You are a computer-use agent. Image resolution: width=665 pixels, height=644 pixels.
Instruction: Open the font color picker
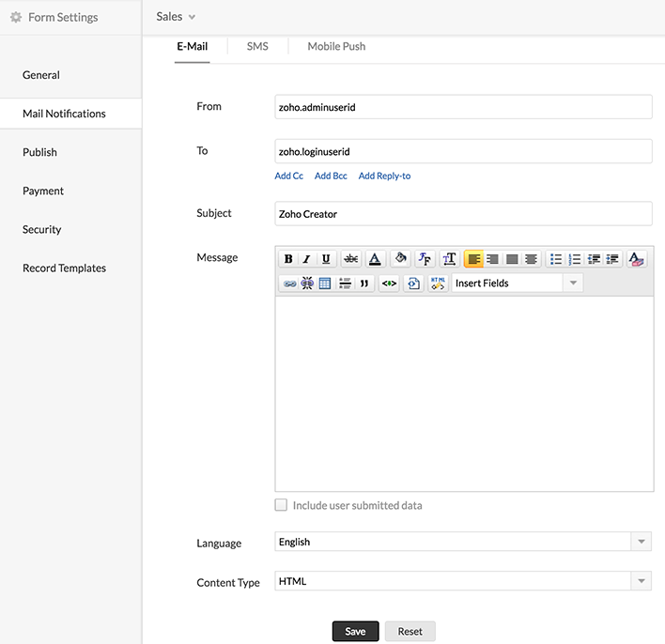coord(375,259)
